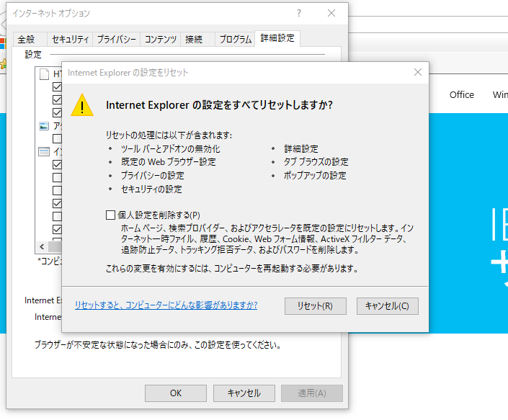Click the リセット(R) button
This screenshot has width=508, height=420.
click(315, 306)
